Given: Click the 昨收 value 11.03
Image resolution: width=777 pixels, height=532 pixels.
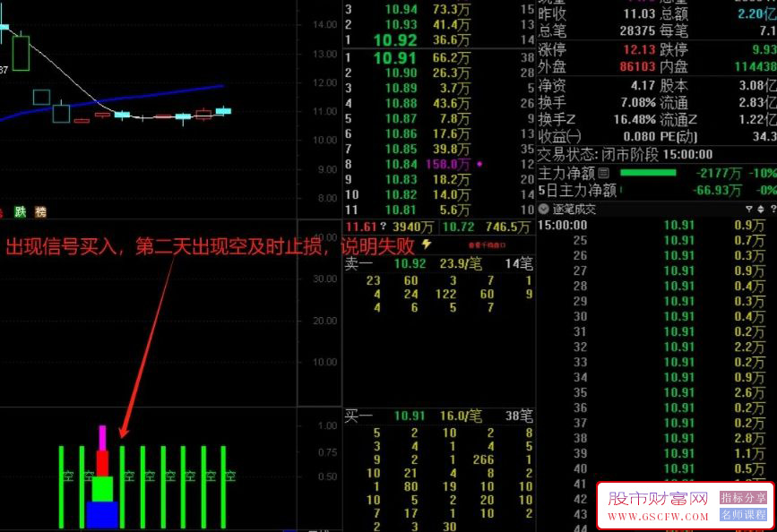Looking at the screenshot, I should [x=639, y=13].
